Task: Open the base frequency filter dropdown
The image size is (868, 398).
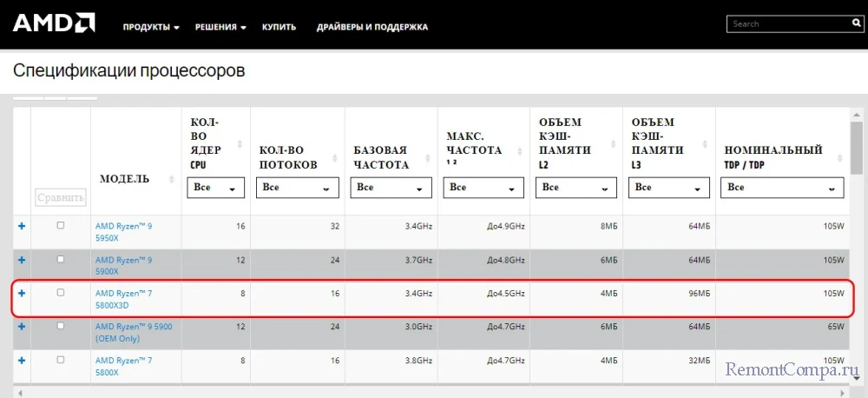Action: (x=390, y=188)
